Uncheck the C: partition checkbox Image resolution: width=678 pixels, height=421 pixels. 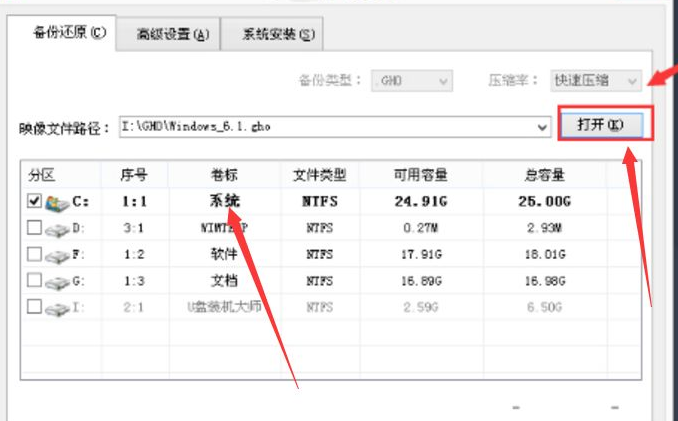34,201
